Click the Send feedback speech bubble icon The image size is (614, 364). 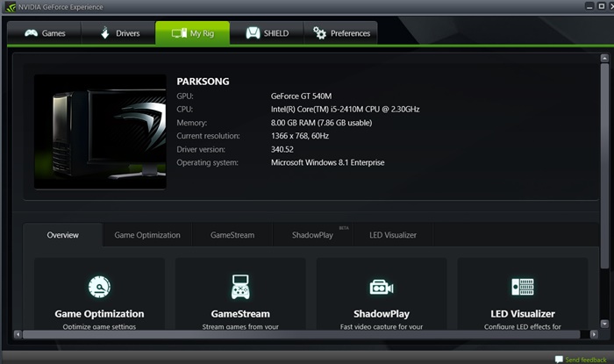tap(559, 360)
